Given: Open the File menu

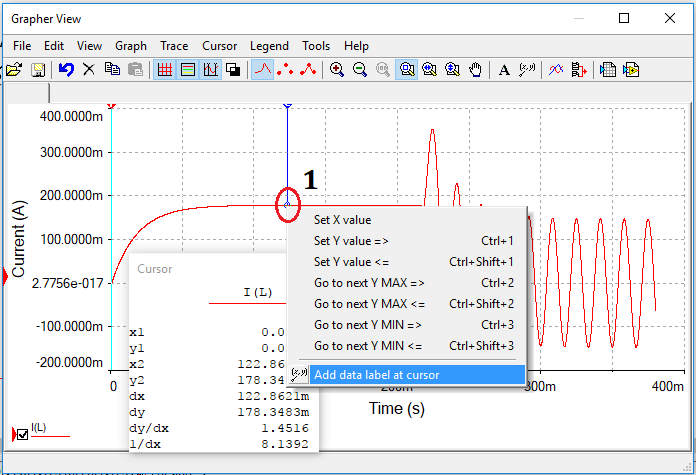Looking at the screenshot, I should pyautogui.click(x=22, y=46).
